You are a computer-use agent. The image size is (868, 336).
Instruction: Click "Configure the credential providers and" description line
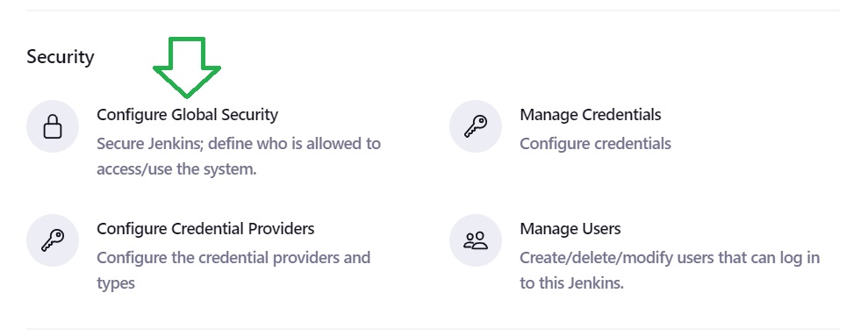(233, 258)
